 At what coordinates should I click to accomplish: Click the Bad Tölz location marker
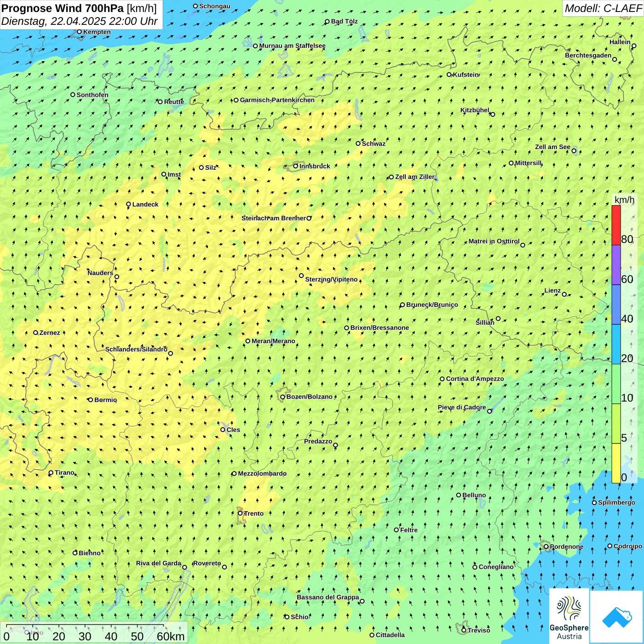click(x=328, y=21)
